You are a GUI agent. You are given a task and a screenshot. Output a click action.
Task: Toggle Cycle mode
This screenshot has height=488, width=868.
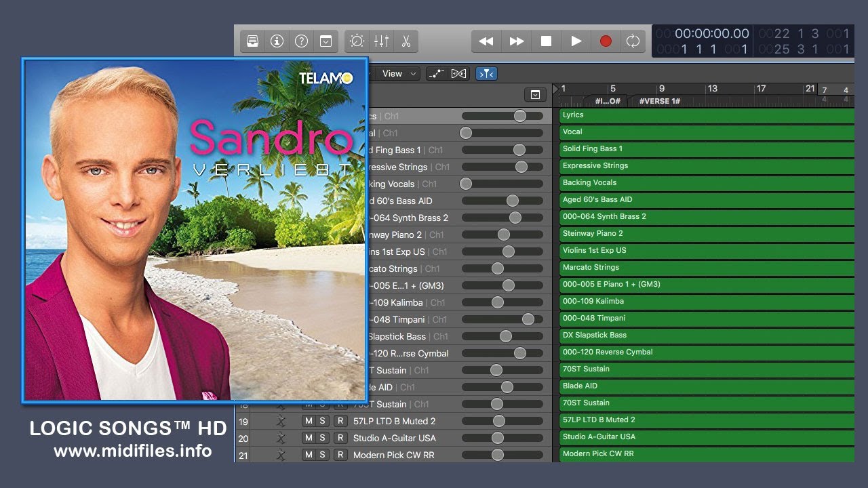coord(633,41)
